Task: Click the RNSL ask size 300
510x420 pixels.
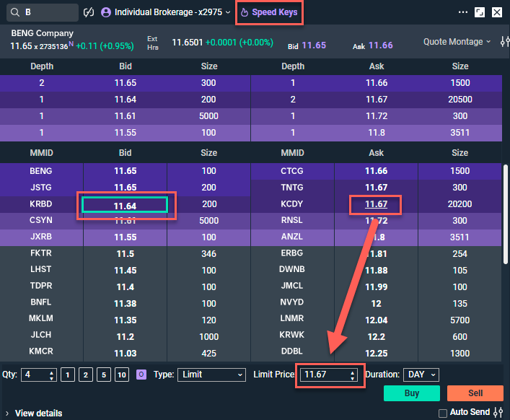Action: tap(460, 221)
